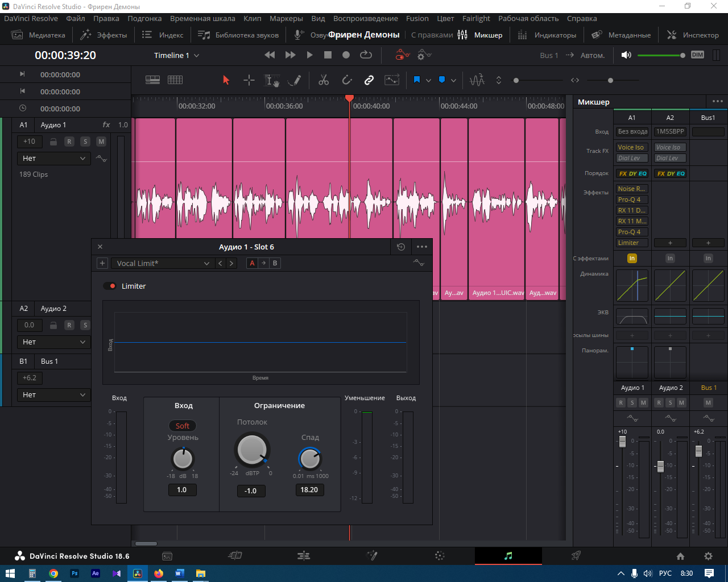Click the record button in transport
The image size is (728, 582).
[x=346, y=55]
